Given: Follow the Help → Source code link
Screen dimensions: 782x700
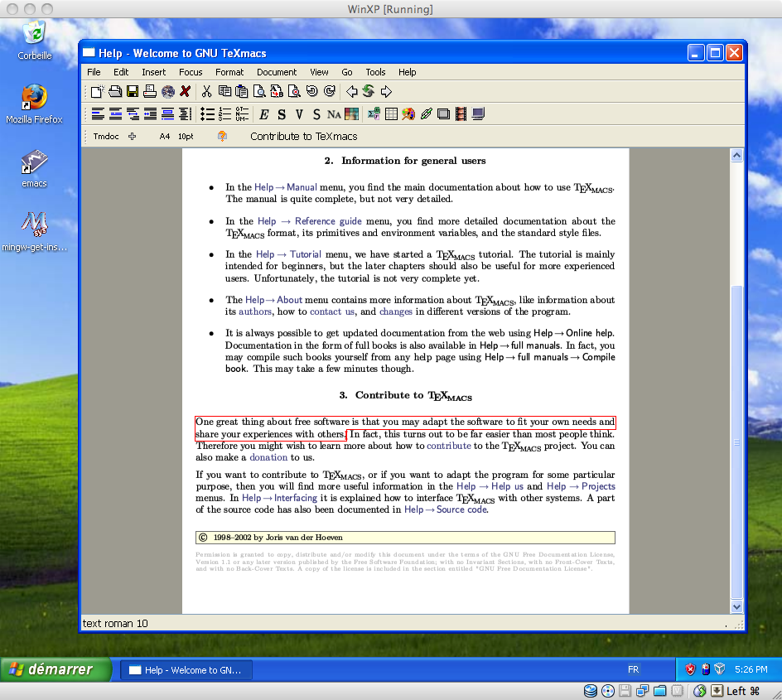Looking at the screenshot, I should pyautogui.click(x=446, y=509).
